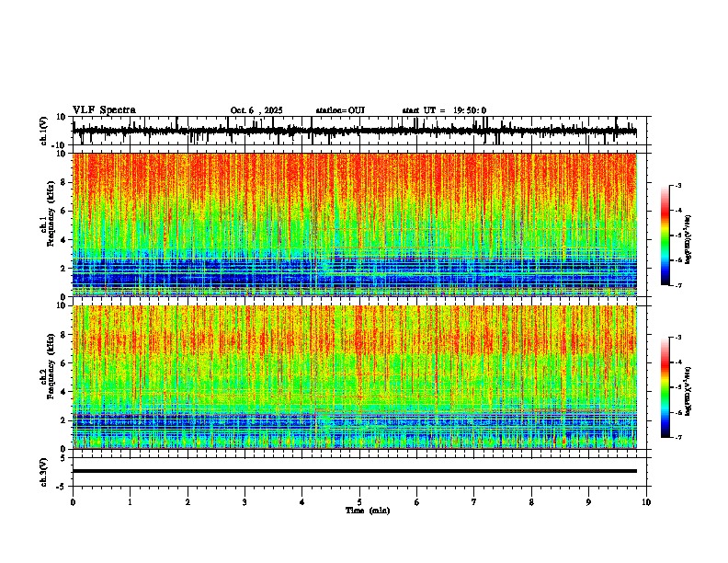
Task: Click time axis tick label "3"
Action: (x=245, y=502)
